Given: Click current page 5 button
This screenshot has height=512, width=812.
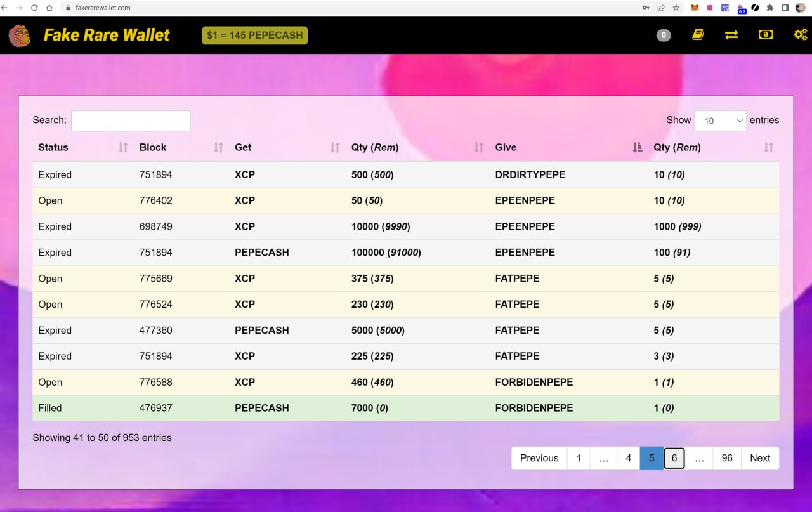Looking at the screenshot, I should tap(652, 458).
